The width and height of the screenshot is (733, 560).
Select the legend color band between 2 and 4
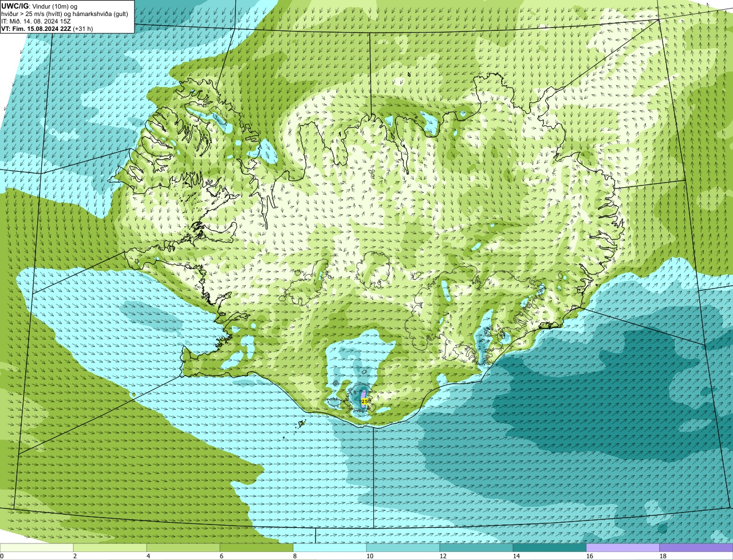click(110, 548)
